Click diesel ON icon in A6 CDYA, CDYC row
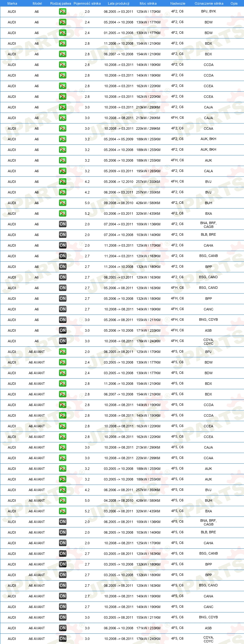Viewport: 244px width, 644px height. tap(62, 341)
